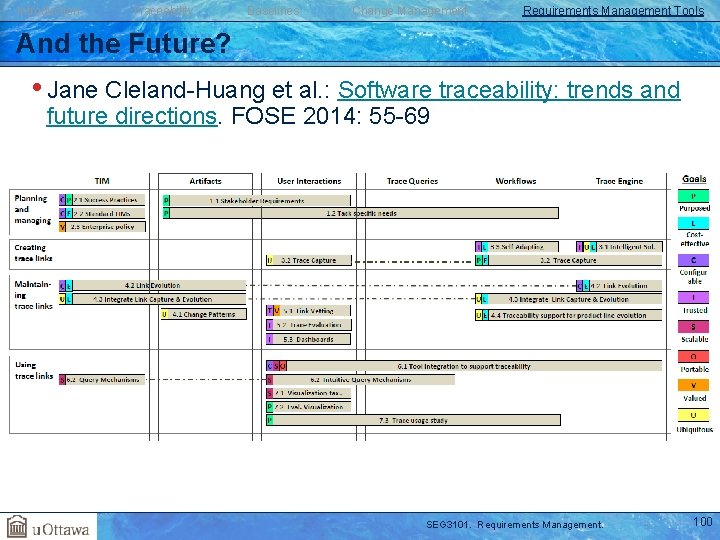The height and width of the screenshot is (540, 720).
Task: Select the 1.1 Stakeholder Requirements bar
Action: (257, 200)
